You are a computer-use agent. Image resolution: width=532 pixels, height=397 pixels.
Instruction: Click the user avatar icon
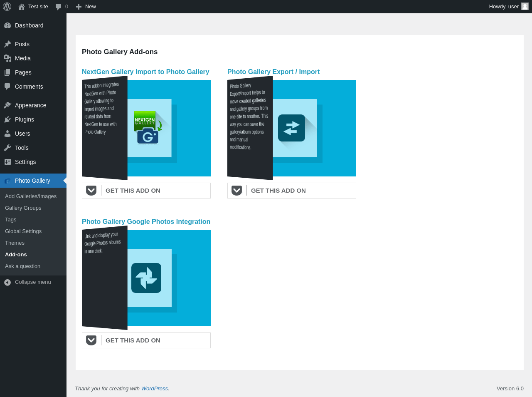[525, 6]
